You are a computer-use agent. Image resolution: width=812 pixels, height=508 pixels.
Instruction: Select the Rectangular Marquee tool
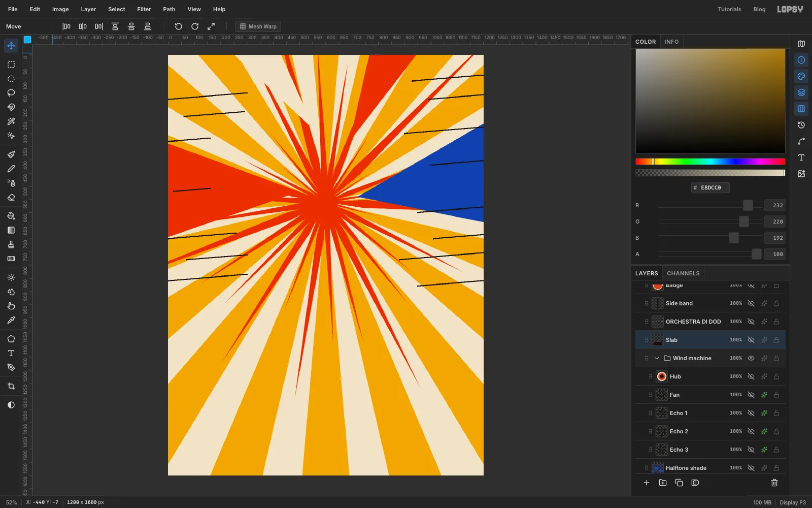point(11,65)
